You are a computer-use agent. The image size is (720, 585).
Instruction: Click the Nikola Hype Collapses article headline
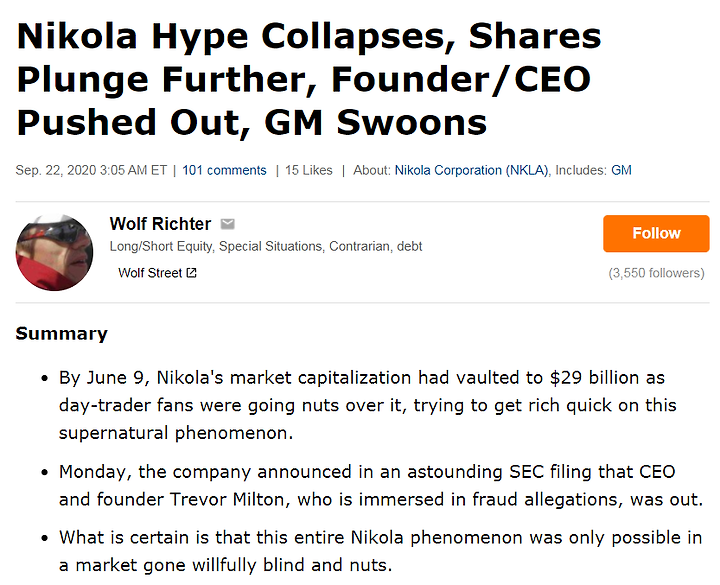coord(309,79)
